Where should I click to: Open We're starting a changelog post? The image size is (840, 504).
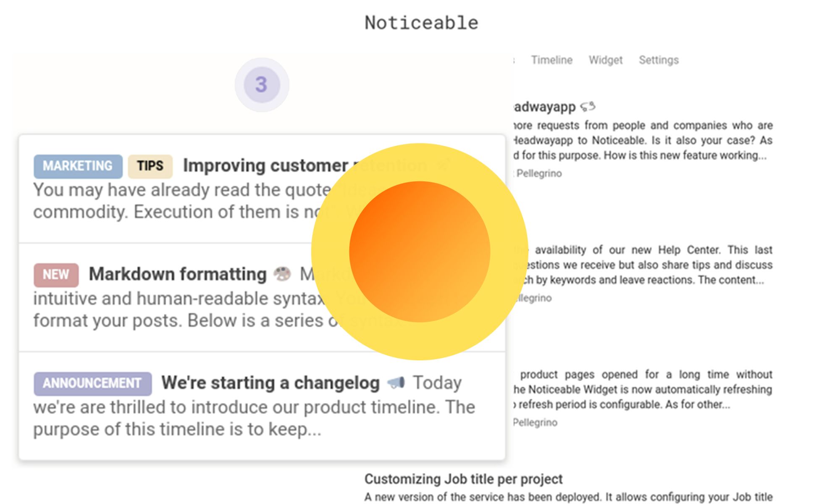(x=270, y=383)
